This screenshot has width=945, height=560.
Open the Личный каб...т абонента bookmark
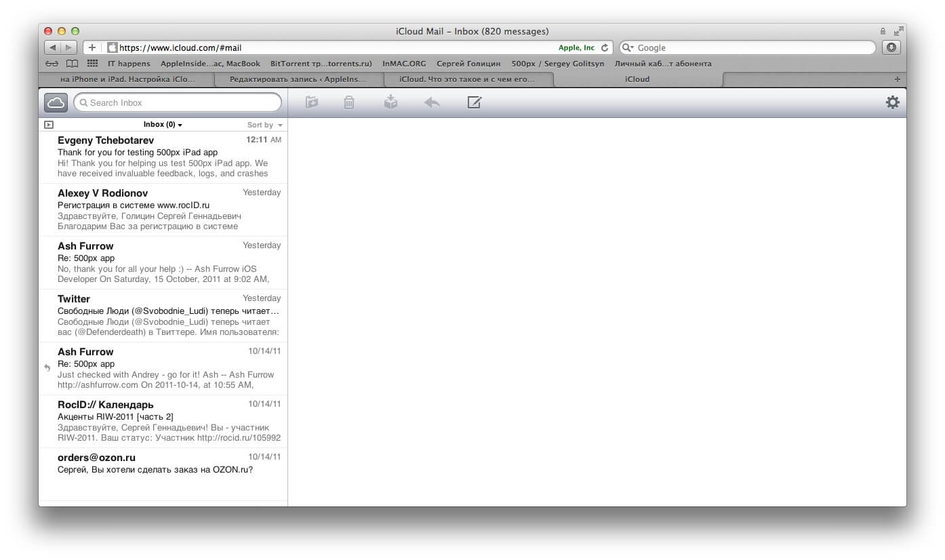click(x=663, y=64)
